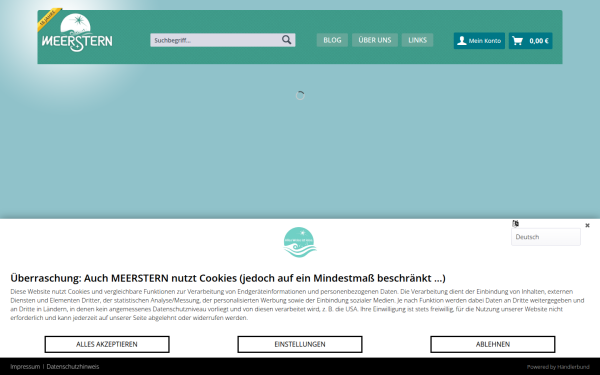The width and height of the screenshot is (600, 375).
Task: Click the translate icon above the language box
Action: [x=515, y=223]
